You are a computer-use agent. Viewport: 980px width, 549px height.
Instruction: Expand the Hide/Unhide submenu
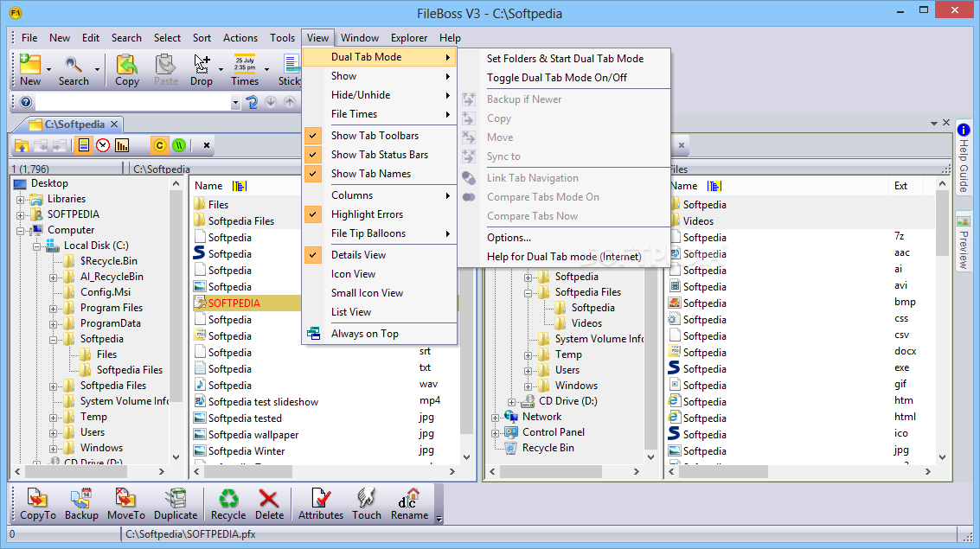point(380,95)
